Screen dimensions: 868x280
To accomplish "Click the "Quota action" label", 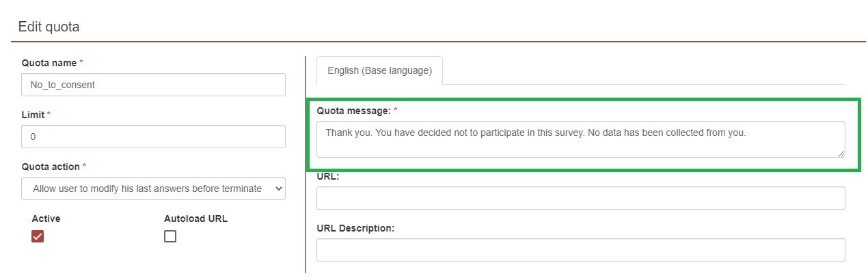I will point(51,167).
